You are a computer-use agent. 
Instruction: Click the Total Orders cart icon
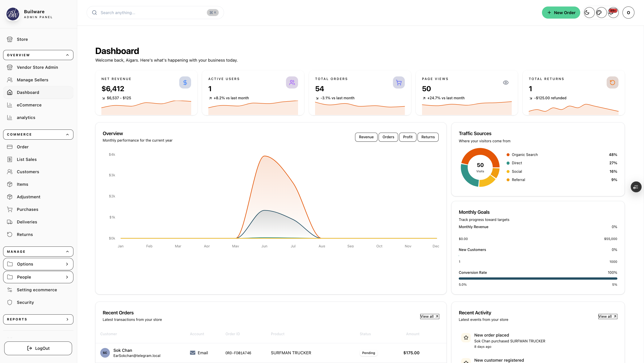coord(399,82)
